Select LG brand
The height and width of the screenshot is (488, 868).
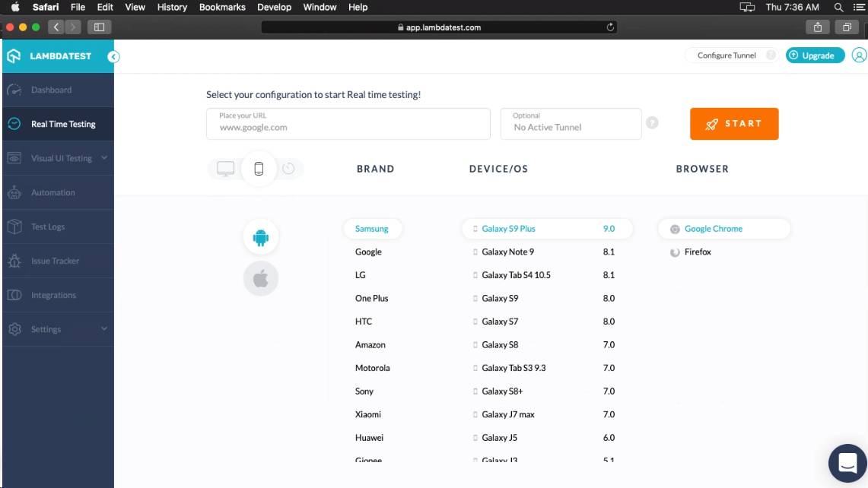tap(361, 275)
